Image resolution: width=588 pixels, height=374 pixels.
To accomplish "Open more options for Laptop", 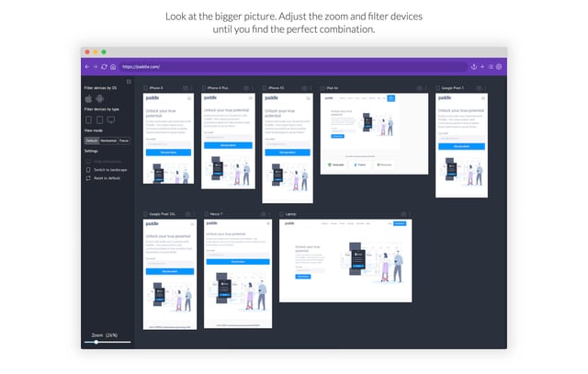I will click(410, 214).
